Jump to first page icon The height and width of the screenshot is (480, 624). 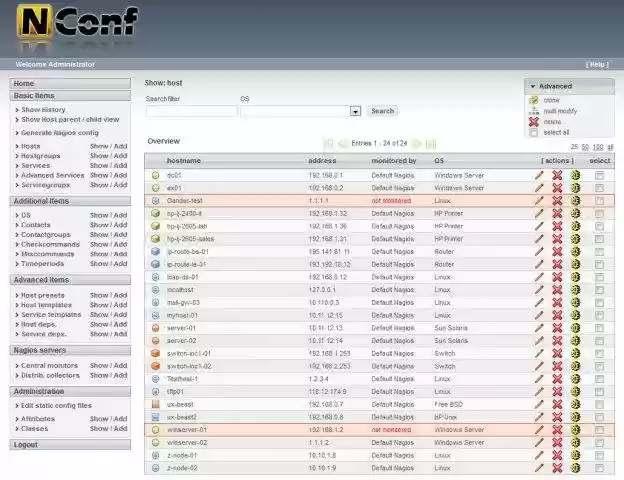coord(328,144)
